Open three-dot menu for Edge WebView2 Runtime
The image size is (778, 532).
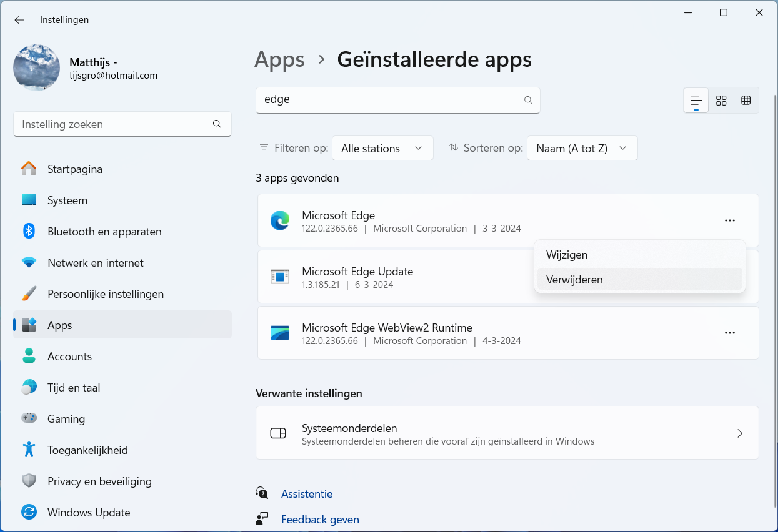click(x=729, y=333)
